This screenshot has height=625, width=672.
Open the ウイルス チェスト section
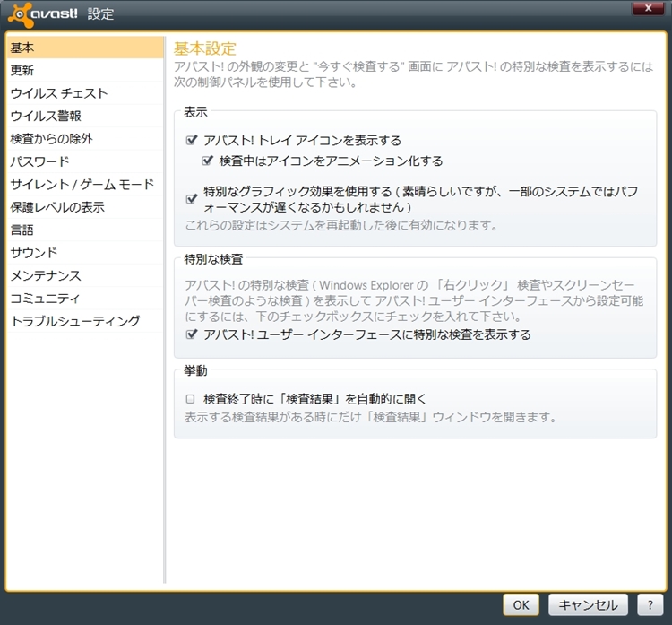(85, 93)
